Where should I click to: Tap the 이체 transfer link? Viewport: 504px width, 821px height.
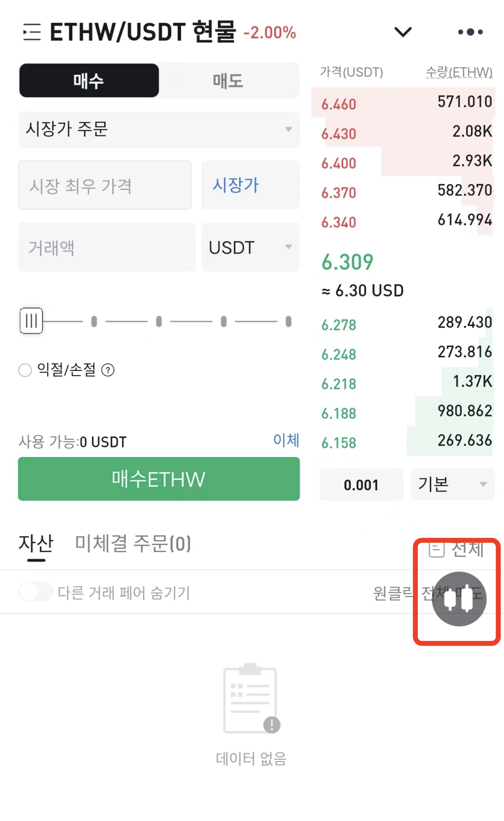click(286, 440)
